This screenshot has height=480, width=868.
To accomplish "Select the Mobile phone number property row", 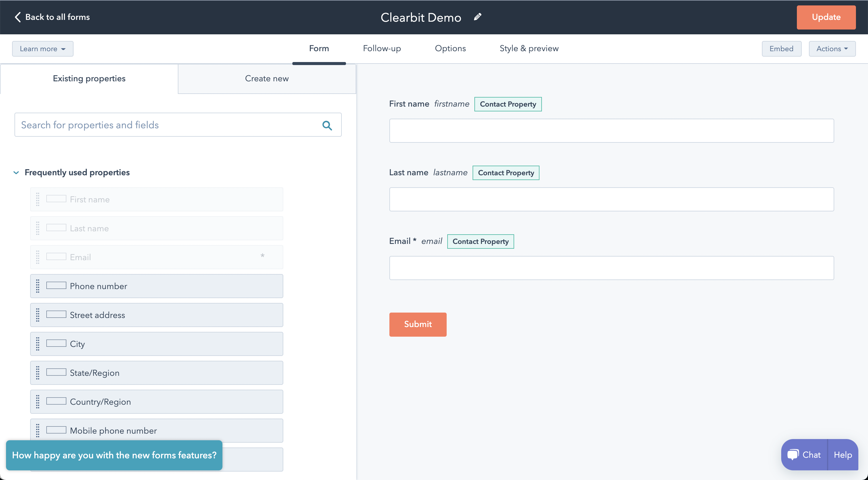I will 157,431.
